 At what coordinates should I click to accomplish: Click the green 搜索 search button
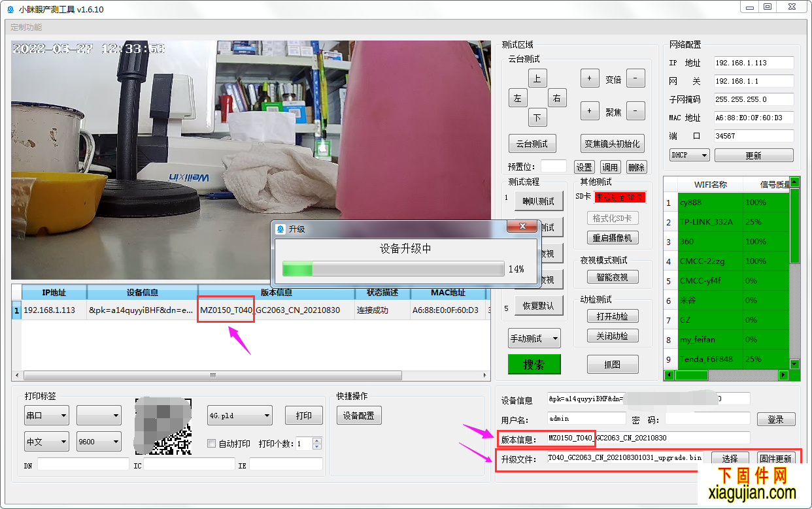(x=534, y=365)
